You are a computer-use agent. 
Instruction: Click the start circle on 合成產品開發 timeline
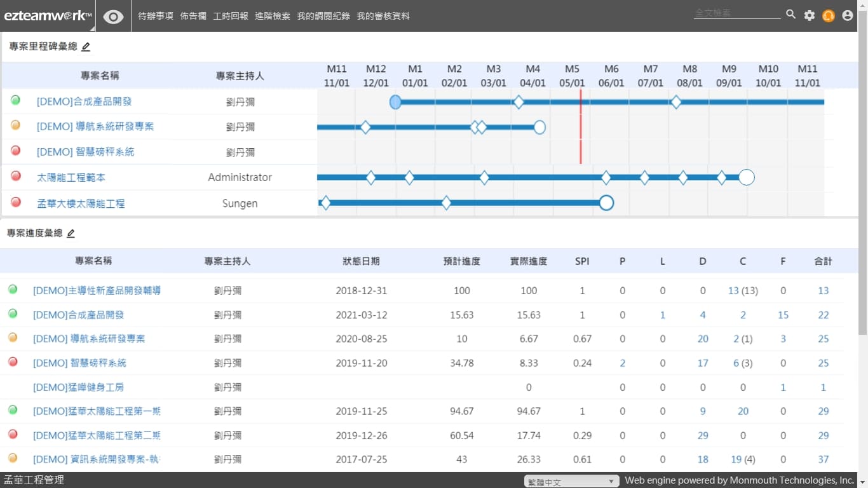pos(395,102)
